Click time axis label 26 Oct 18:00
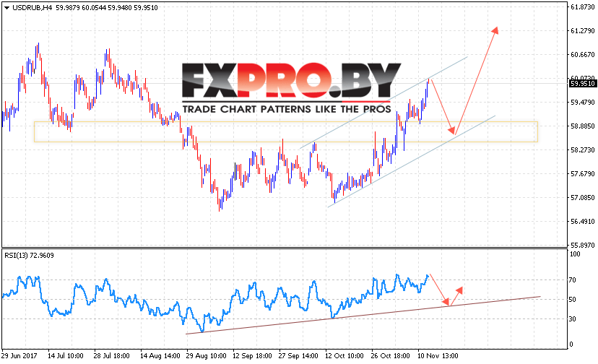This screenshot has height=364, width=598. pos(391,355)
